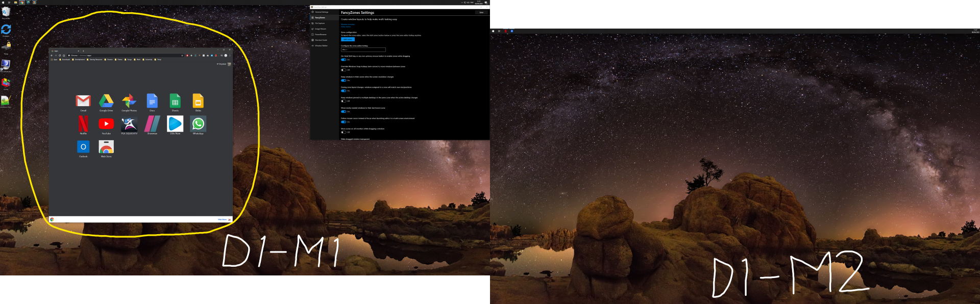Click the zone editor hotkey field
980x304 pixels.
point(363,49)
